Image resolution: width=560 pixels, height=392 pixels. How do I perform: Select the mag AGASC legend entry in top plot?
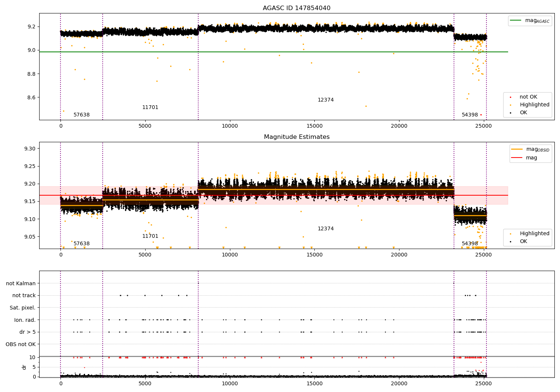[x=530, y=21]
